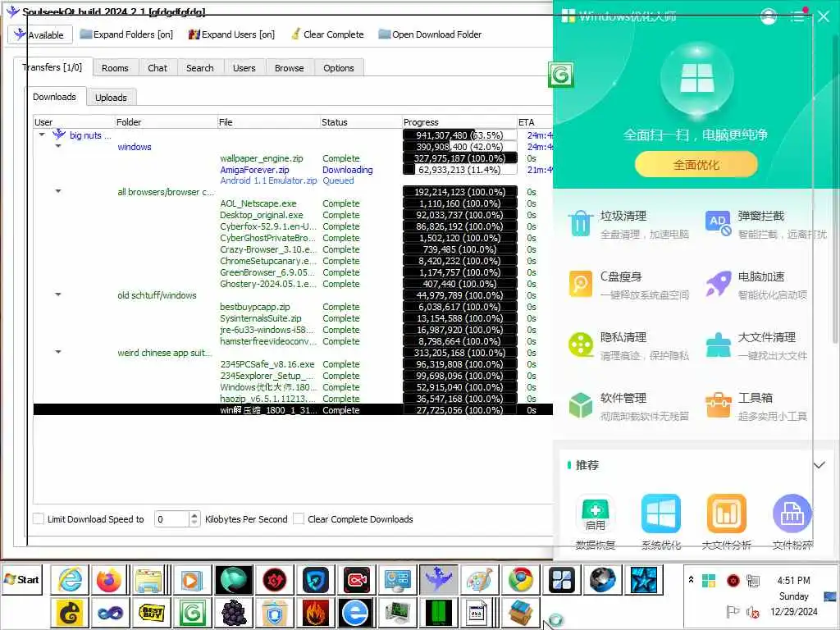Image resolution: width=840 pixels, height=630 pixels.
Task: Click Clear Complete in toolbar
Action: 327,34
